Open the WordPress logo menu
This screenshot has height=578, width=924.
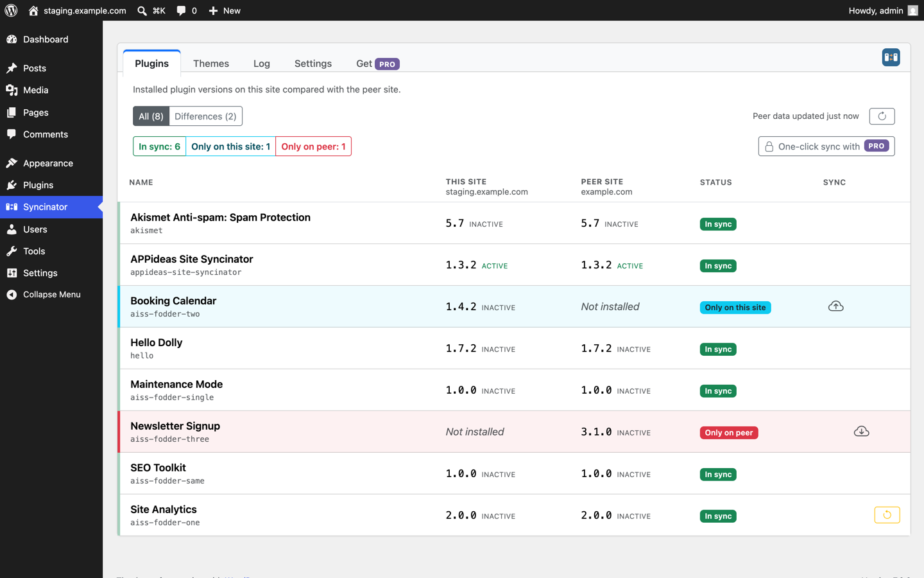[11, 10]
